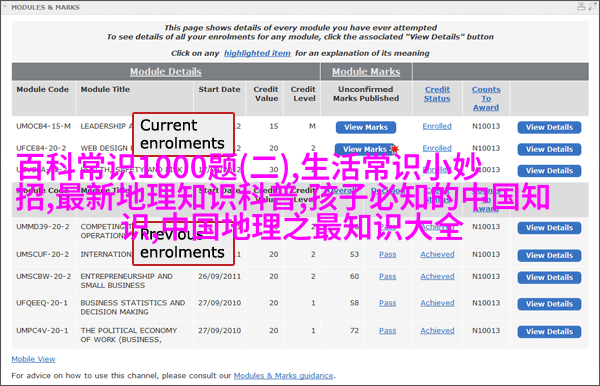Viewport: 600px width, 386px height.
Task: View Details for UMPC4V-20-1 Political Economy
Action: pyautogui.click(x=549, y=332)
